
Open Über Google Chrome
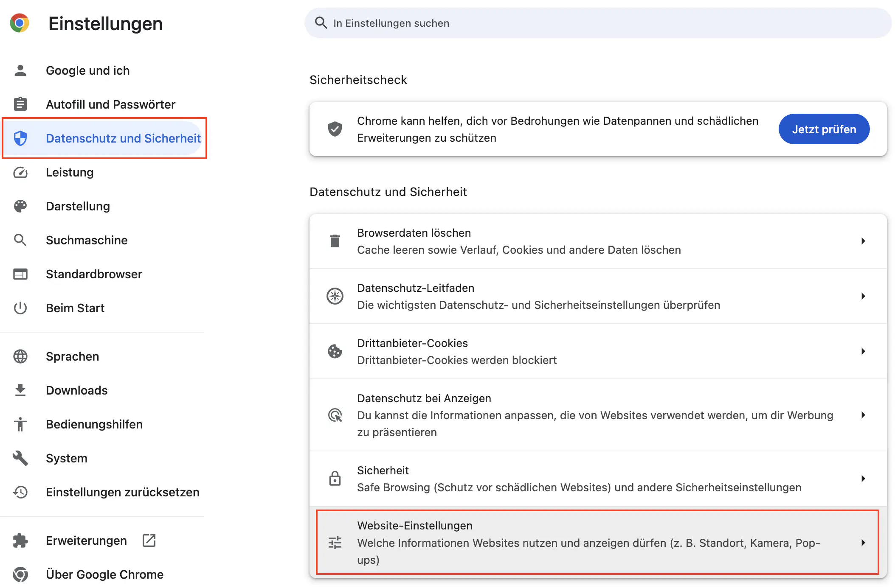click(104, 574)
